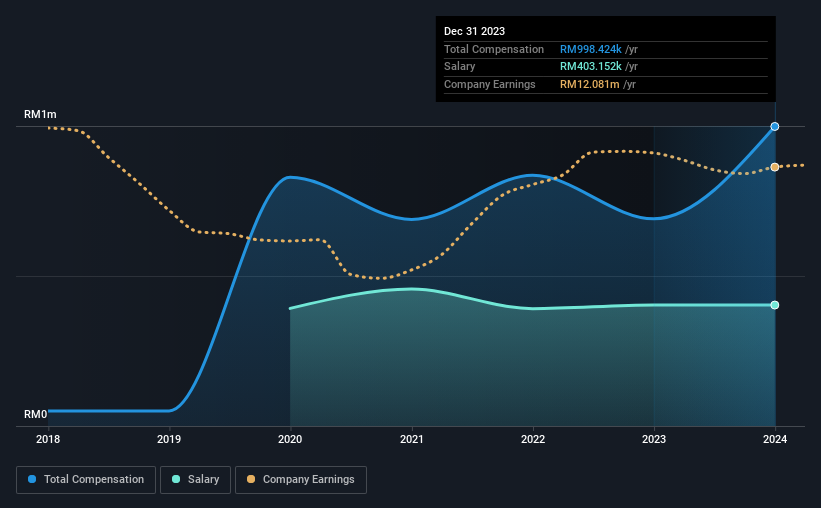Click the 2023 x-axis label
Image resolution: width=821 pixels, height=508 pixels.
(x=654, y=439)
